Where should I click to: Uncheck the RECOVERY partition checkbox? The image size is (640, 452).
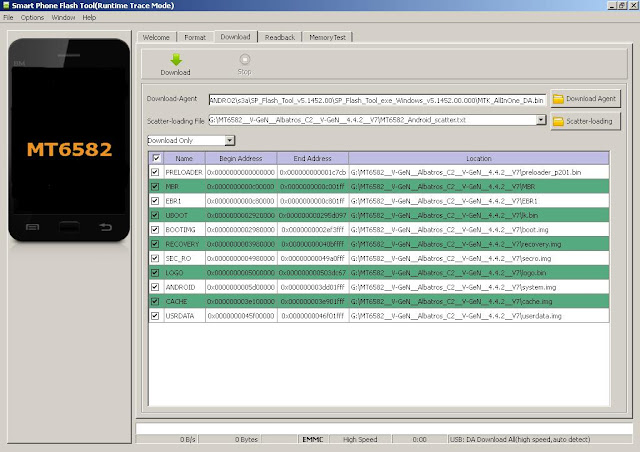pos(155,244)
